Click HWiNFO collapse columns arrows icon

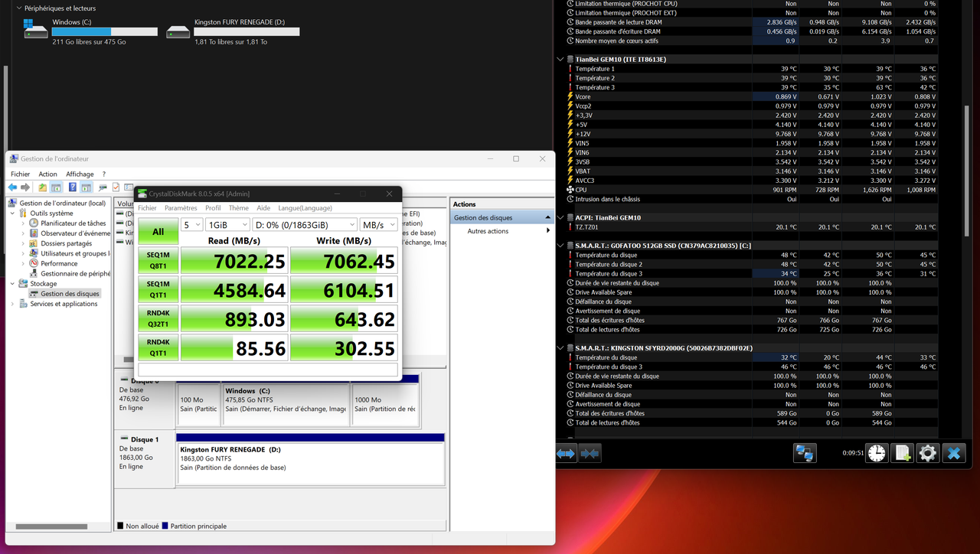590,453
